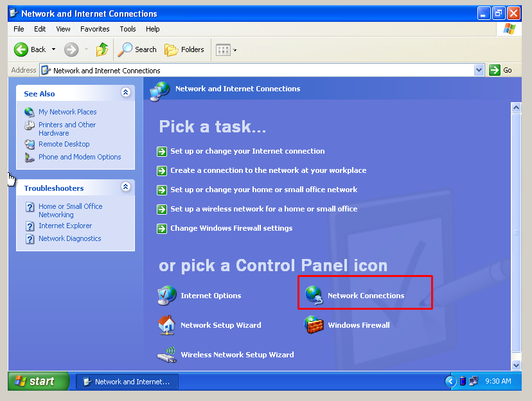
Task: Open the Network Connections globe icon
Action: click(314, 295)
